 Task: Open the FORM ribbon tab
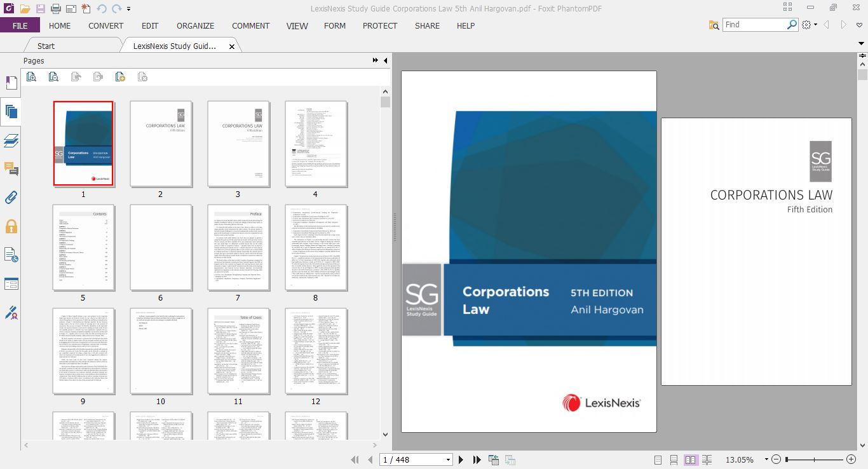(x=335, y=25)
